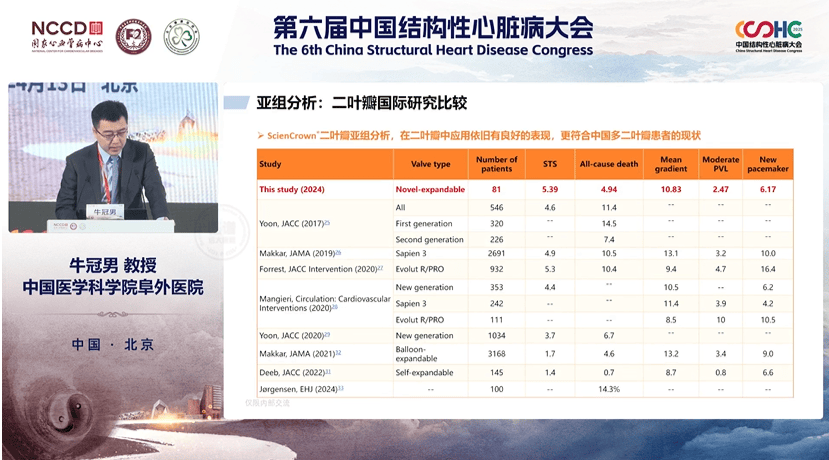Click the 'Valve type' column header

(430, 164)
